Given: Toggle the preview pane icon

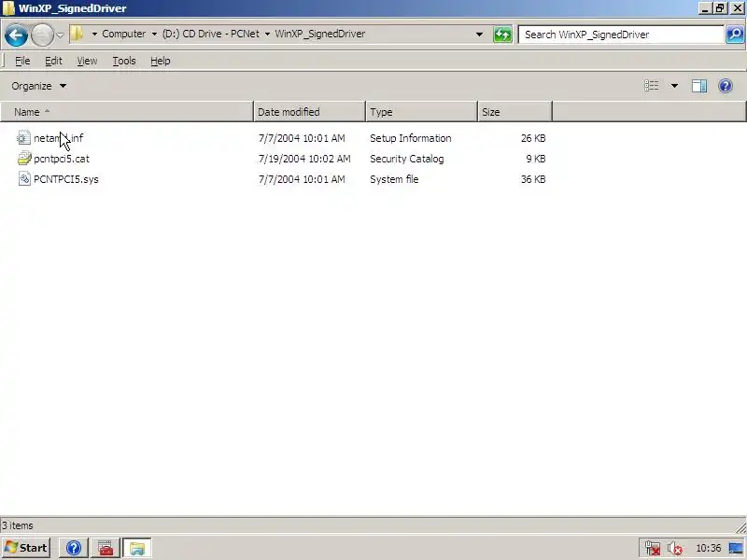Looking at the screenshot, I should click(699, 86).
